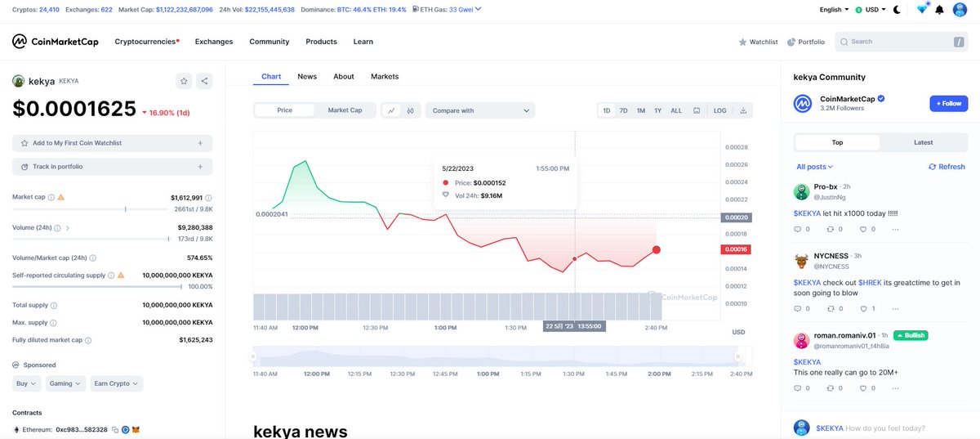
Task: Open the Watchlist link
Action: 759,42
